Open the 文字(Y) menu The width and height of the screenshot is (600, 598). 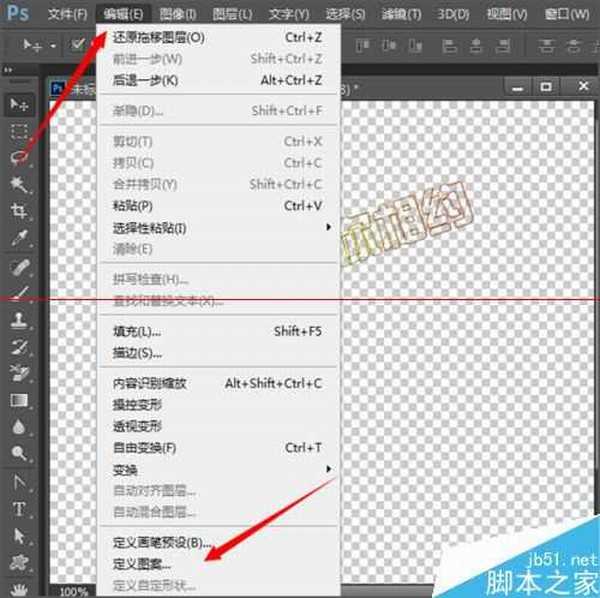[x=289, y=15]
